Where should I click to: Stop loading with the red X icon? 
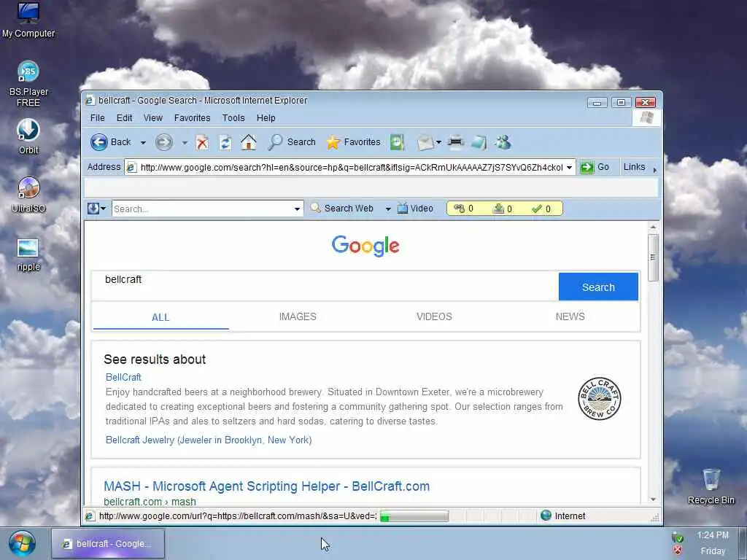pyautogui.click(x=203, y=142)
